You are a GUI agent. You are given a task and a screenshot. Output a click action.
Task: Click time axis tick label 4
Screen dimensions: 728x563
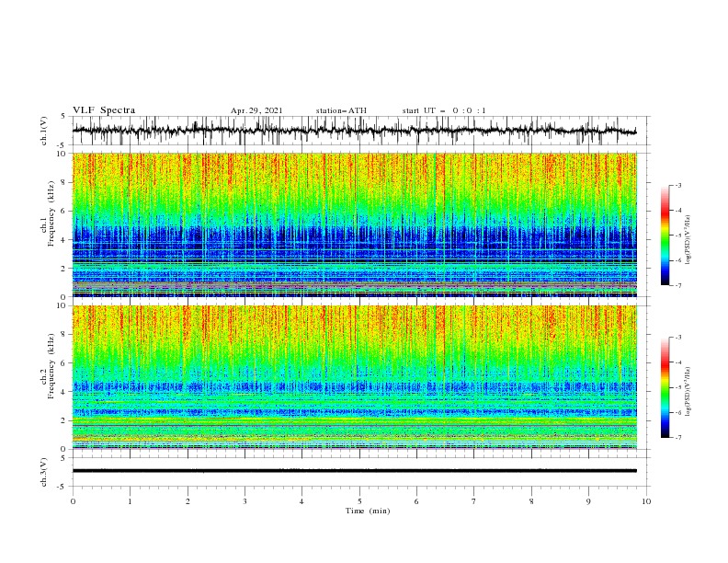301,501
